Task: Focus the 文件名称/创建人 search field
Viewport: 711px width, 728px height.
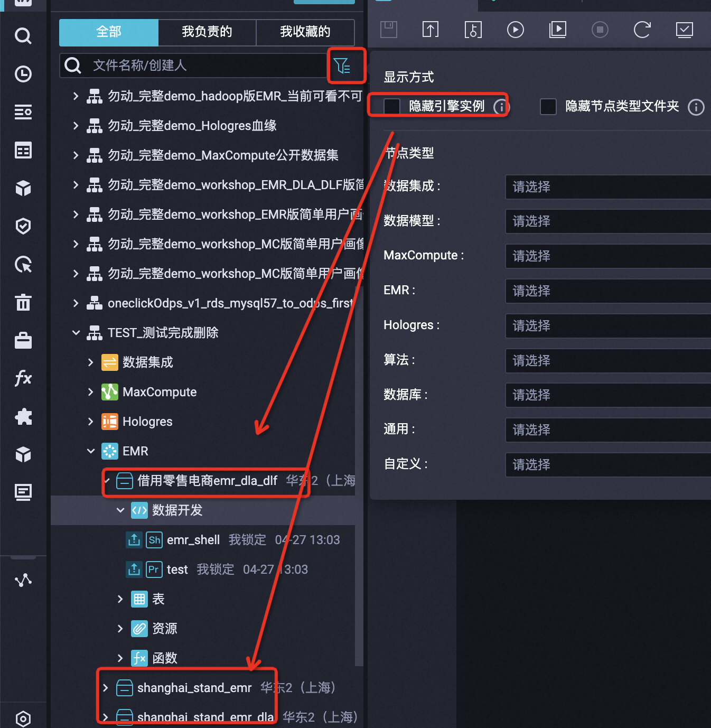Action: (x=193, y=66)
